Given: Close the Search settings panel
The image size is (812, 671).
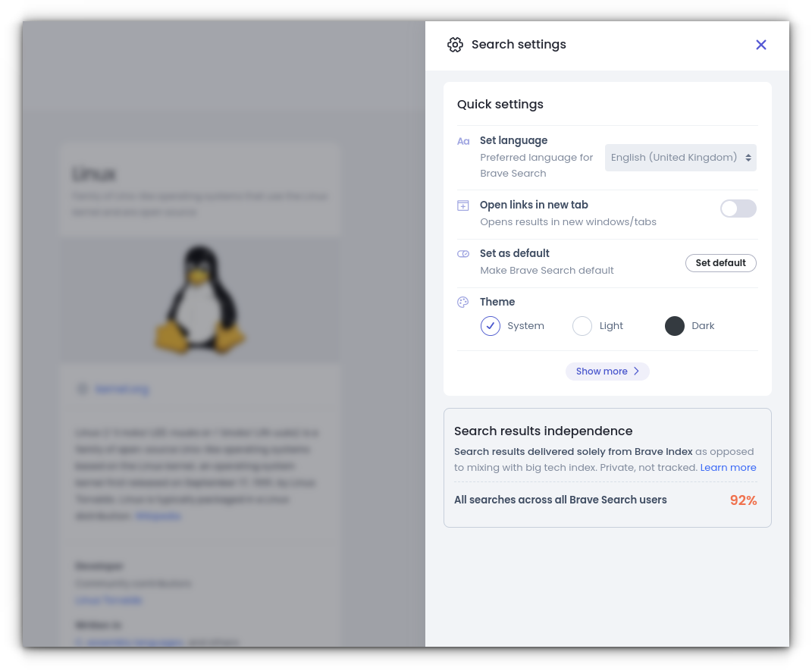Looking at the screenshot, I should (760, 45).
